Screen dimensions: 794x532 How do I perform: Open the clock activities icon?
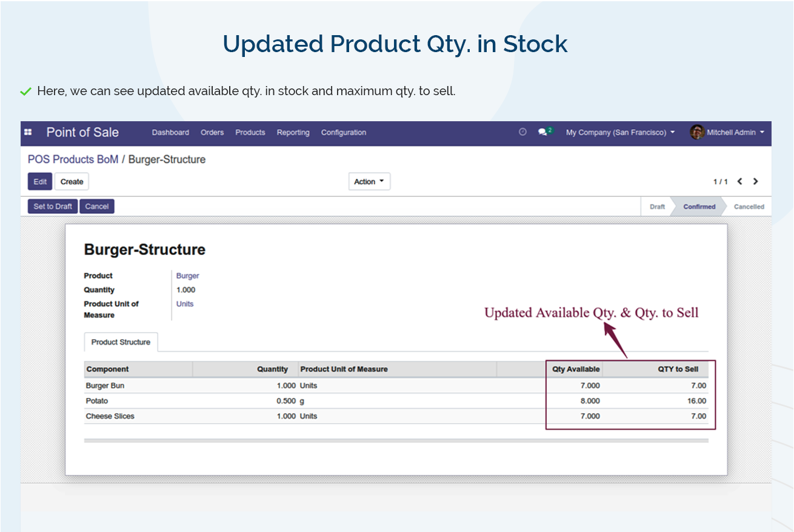pos(522,132)
